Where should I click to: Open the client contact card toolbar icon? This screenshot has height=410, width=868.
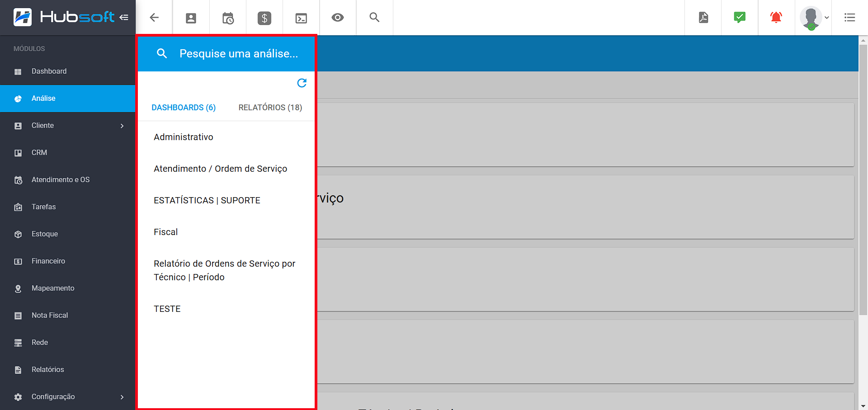191,18
